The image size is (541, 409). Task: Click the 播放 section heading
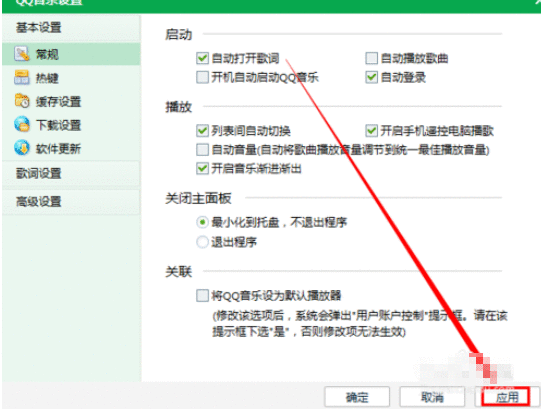click(x=178, y=107)
